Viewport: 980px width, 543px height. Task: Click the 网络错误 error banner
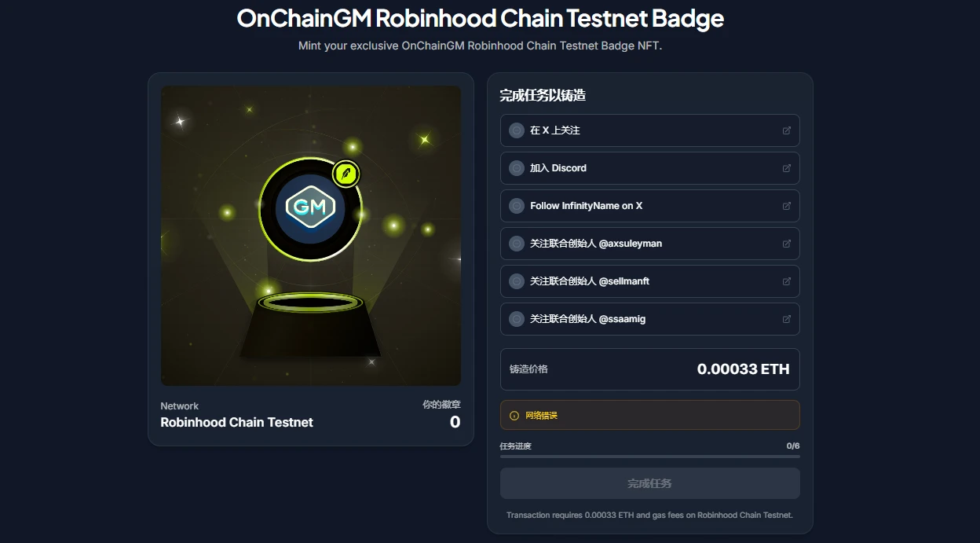649,415
